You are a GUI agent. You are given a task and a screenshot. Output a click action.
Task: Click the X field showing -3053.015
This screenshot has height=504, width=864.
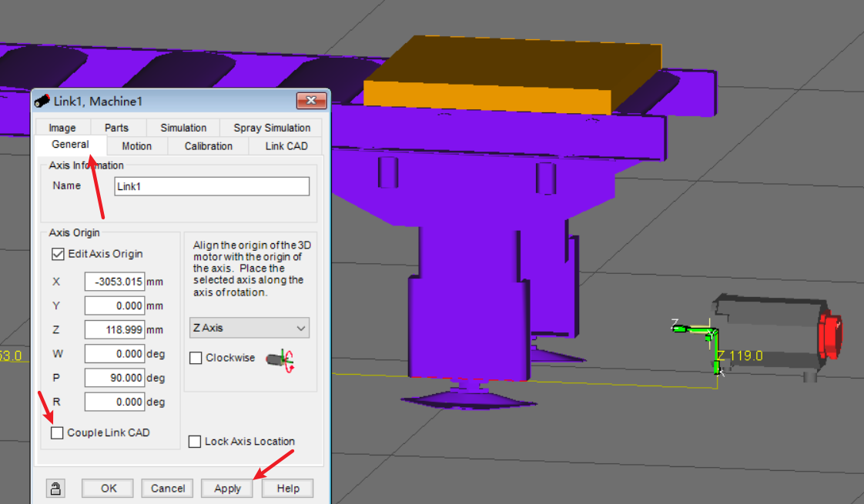point(115,282)
